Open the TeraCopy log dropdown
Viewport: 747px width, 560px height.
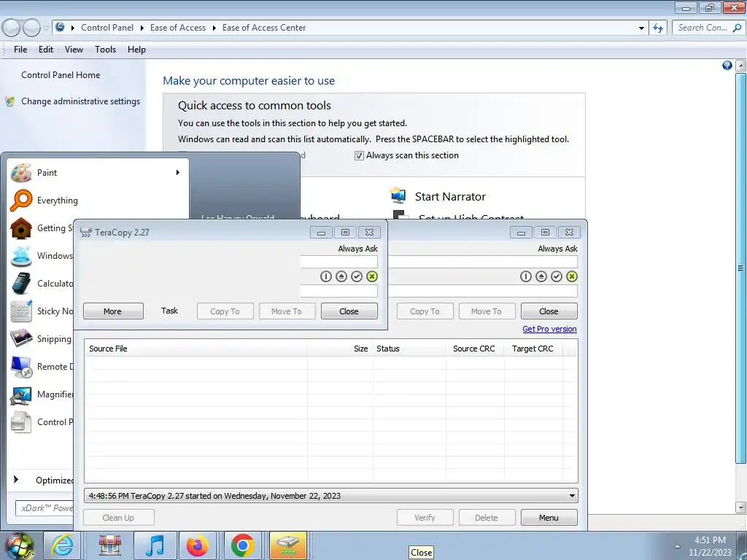click(x=572, y=496)
